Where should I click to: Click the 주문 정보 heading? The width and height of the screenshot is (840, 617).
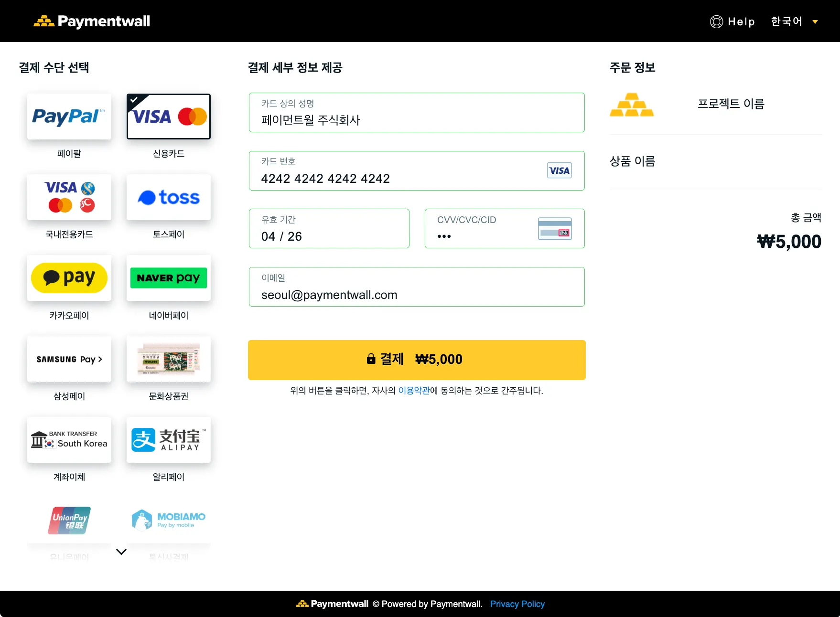click(633, 68)
